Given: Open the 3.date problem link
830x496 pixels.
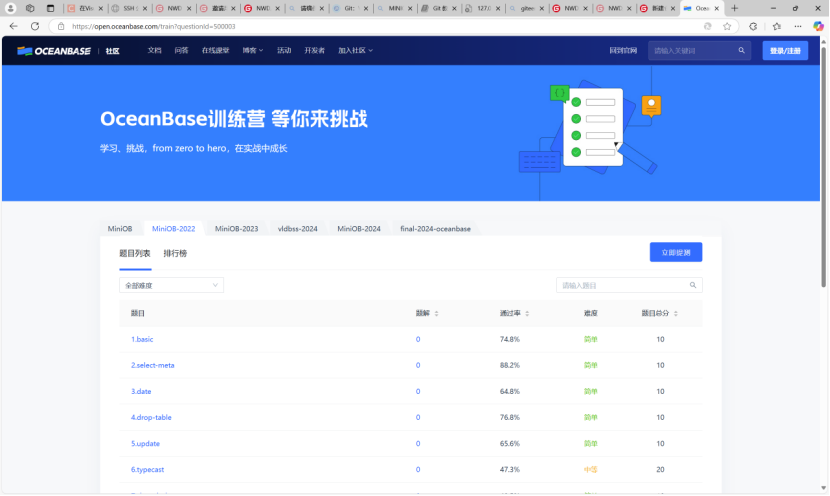Looking at the screenshot, I should (141, 391).
